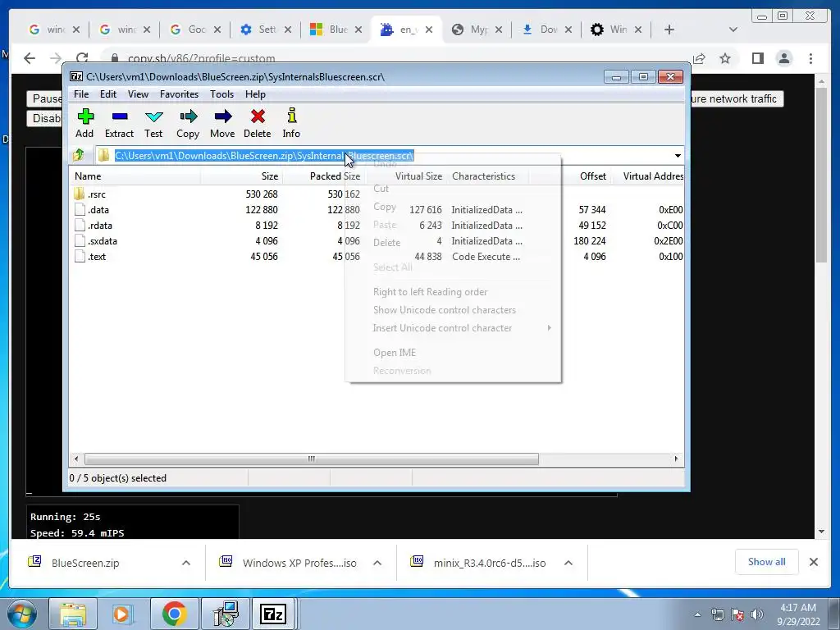The height and width of the screenshot is (630, 840).
Task: Sort by the Characteristics column header
Action: coord(487,176)
